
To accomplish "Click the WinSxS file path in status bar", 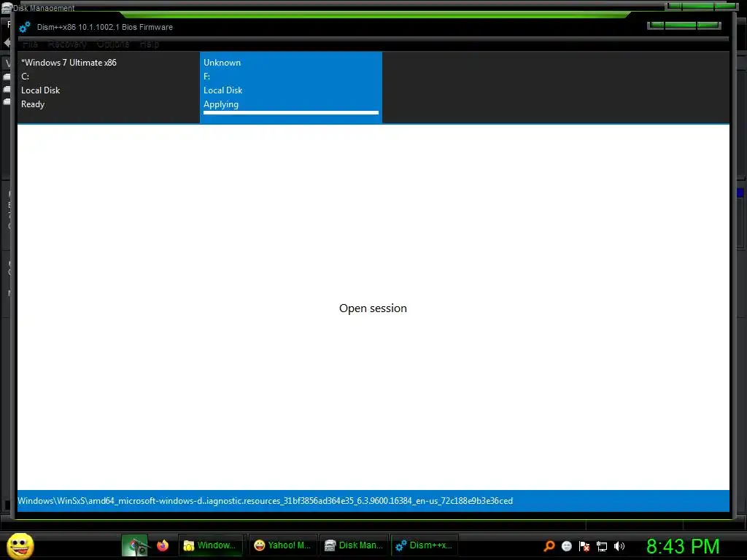I will [x=266, y=501].
